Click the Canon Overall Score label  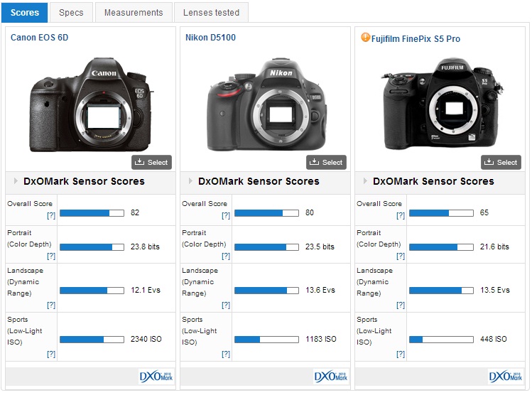pyautogui.click(x=30, y=204)
